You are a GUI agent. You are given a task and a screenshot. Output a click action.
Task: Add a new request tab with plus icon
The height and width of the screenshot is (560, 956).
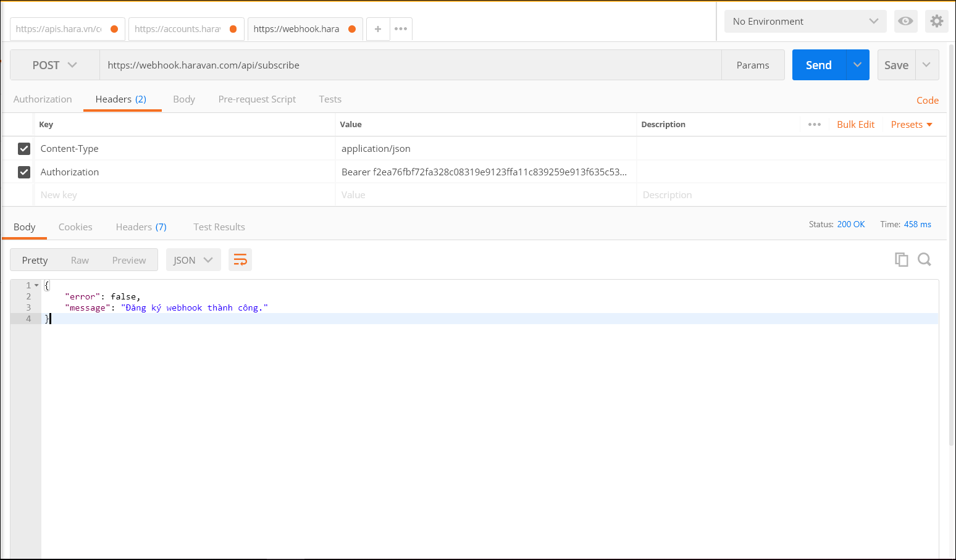coord(378,29)
